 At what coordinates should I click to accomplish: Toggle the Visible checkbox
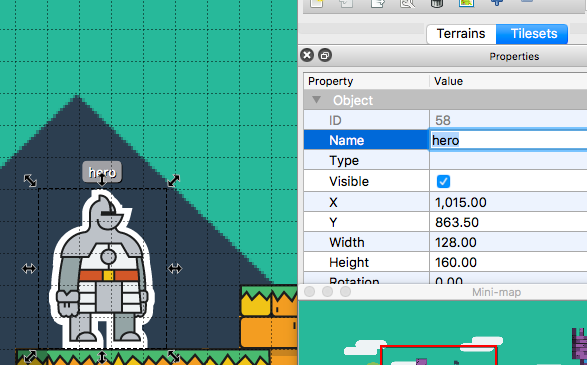click(443, 182)
